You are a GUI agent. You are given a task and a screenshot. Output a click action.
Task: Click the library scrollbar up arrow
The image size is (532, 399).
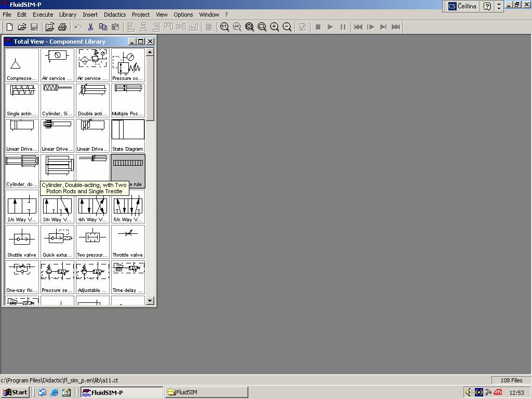[x=150, y=52]
